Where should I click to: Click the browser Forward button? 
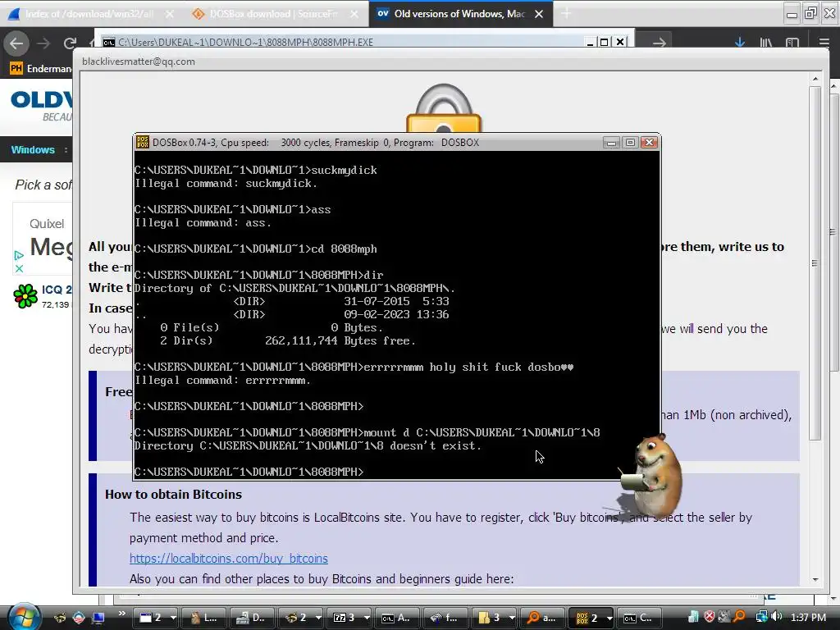[x=43, y=43]
